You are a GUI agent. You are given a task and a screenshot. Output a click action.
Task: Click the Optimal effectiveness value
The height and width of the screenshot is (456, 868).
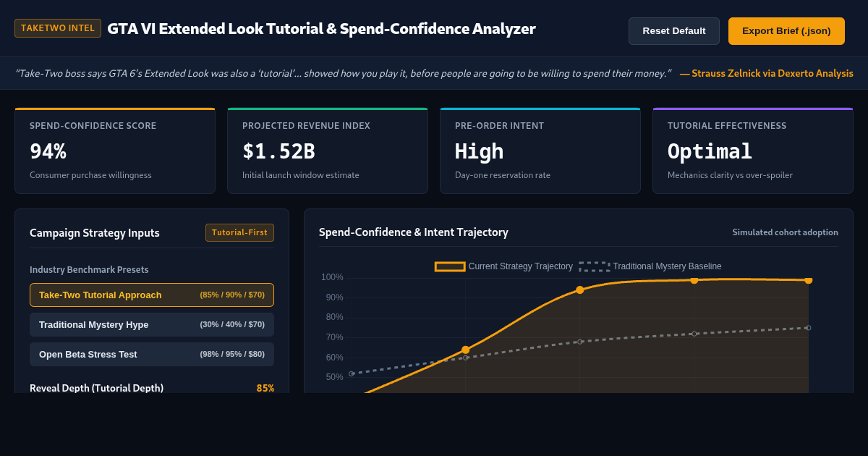click(x=710, y=151)
